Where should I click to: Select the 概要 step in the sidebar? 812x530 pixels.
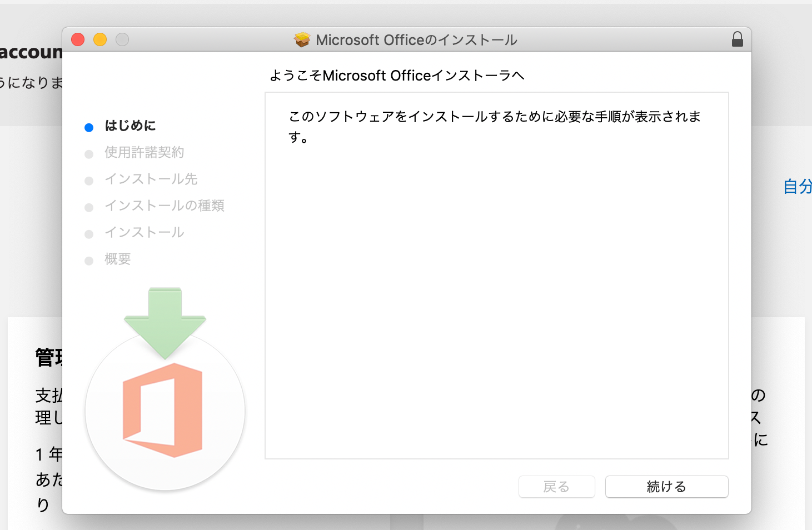click(117, 259)
